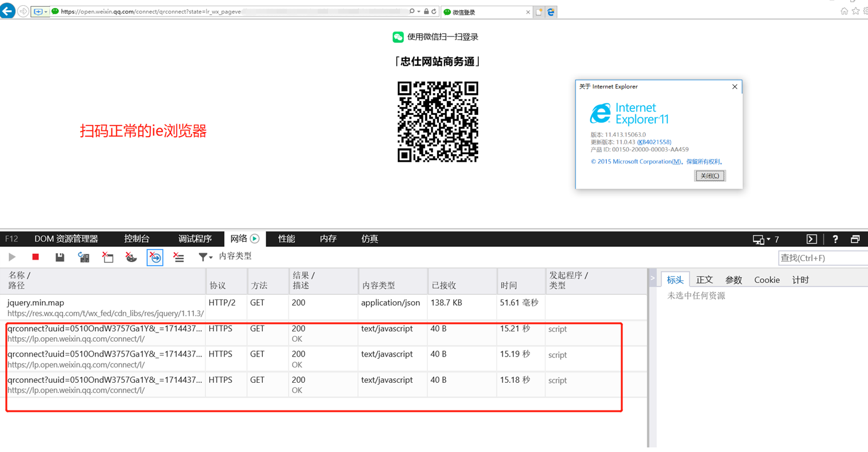This screenshot has height=452, width=868.
Task: Select the 微信登录 browser tab
Action: (487, 12)
